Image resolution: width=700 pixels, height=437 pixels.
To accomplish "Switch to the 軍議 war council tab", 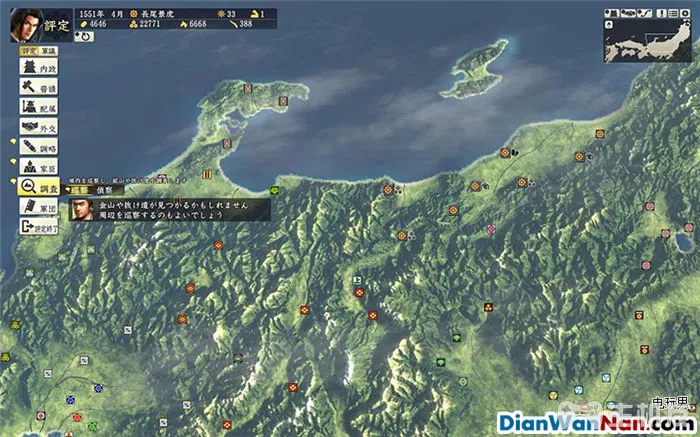I will coord(47,51).
